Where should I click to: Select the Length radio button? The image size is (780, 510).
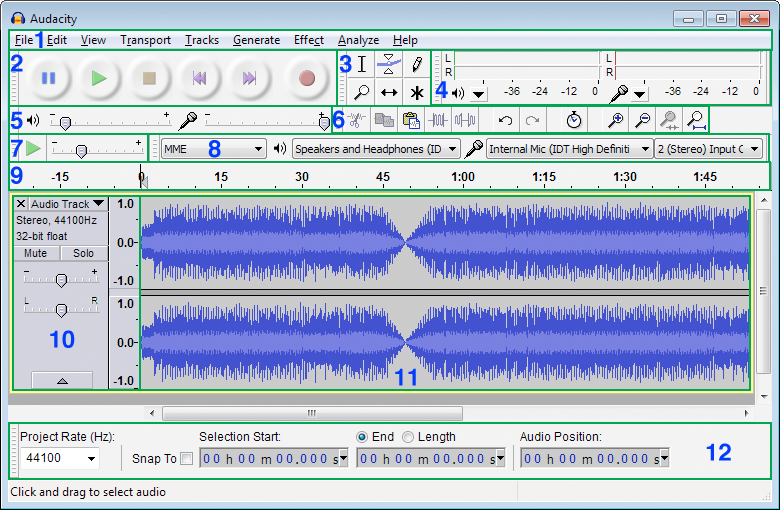click(x=408, y=437)
